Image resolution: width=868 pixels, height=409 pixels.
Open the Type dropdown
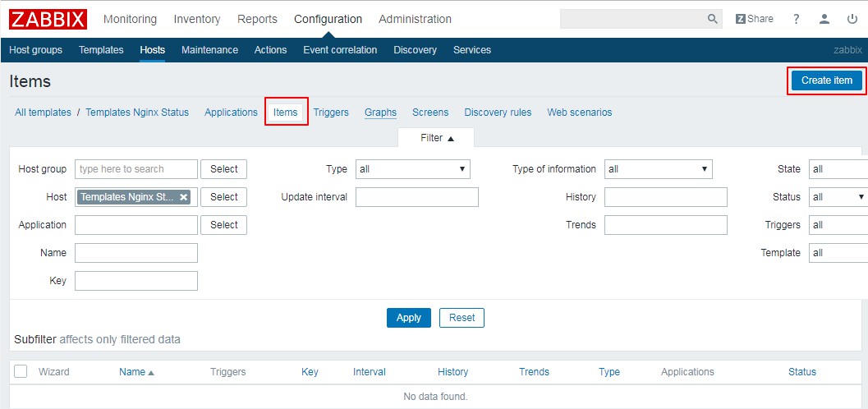point(412,169)
